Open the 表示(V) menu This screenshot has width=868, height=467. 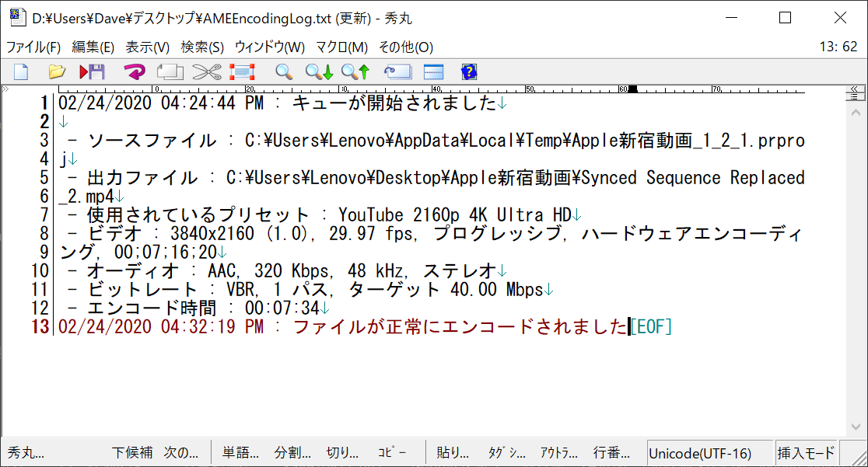point(147,47)
